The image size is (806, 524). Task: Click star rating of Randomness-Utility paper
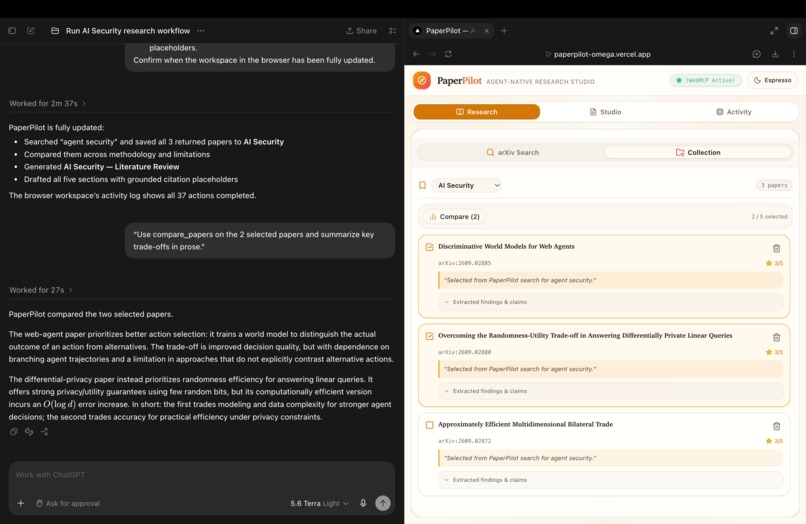(x=774, y=352)
